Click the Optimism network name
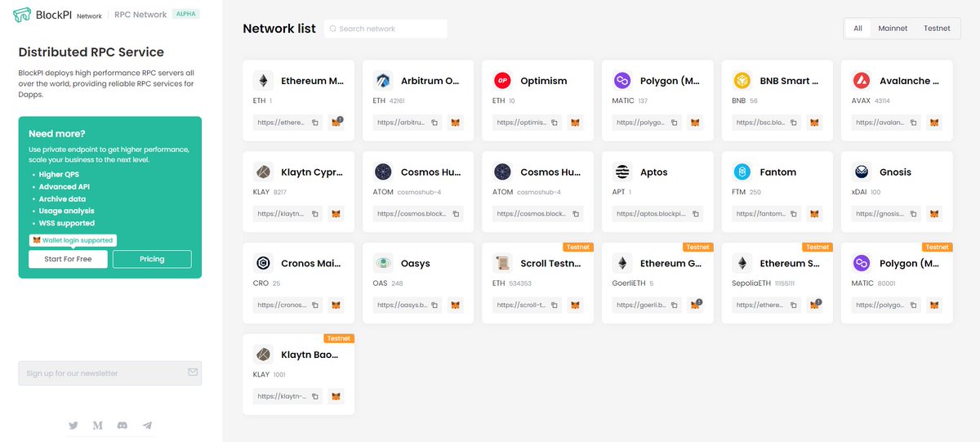This screenshot has width=980, height=442. coord(543,81)
